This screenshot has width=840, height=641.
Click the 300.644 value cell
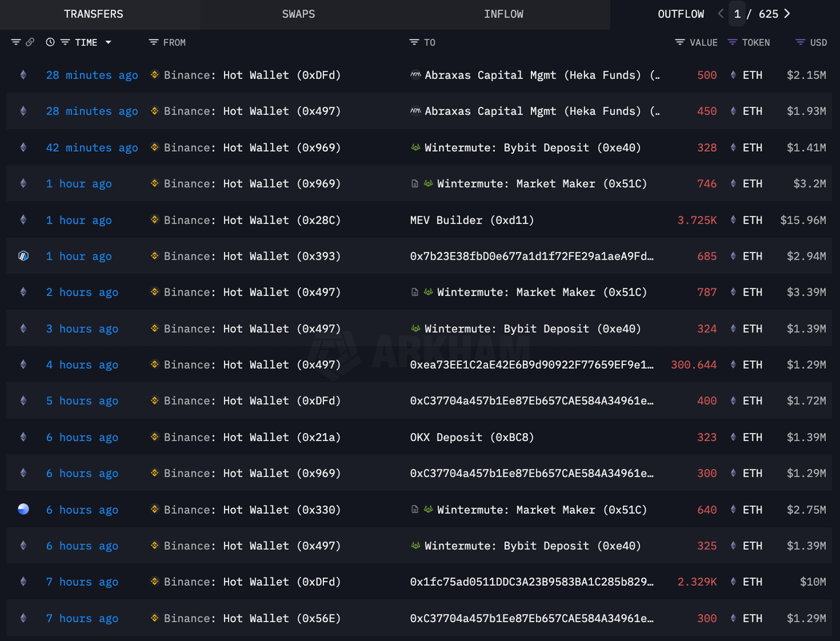694,365
